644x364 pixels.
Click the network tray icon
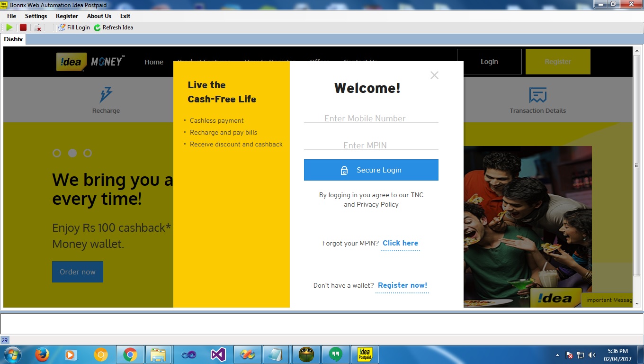[581, 355]
